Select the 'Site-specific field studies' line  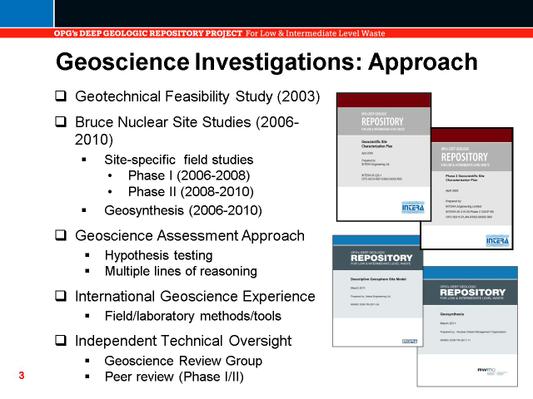pyautogui.click(x=179, y=160)
